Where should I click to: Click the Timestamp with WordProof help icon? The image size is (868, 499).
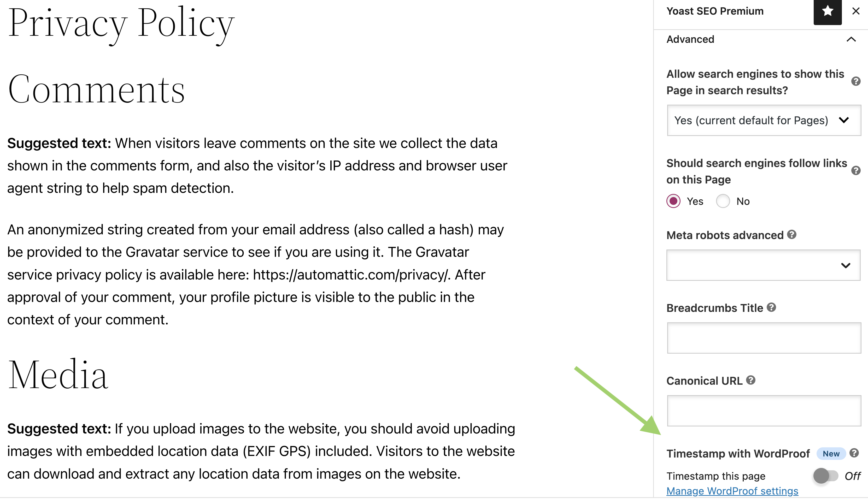[854, 453]
